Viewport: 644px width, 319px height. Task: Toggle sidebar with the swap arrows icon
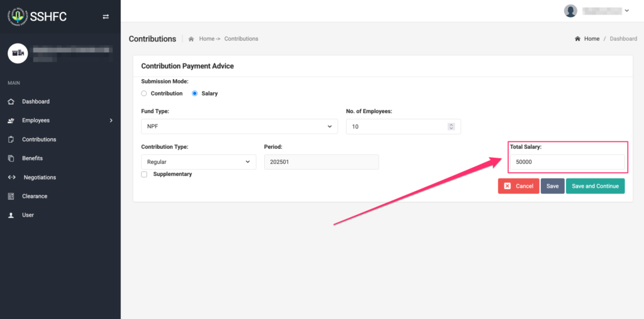106,17
